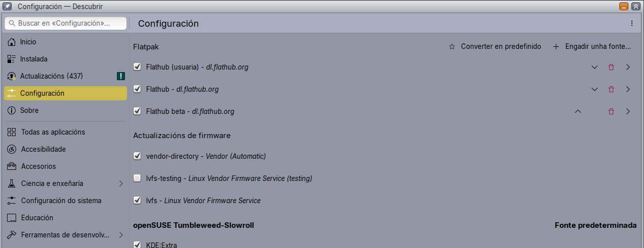Focus the Buscar en «Configuración» search field
Screen dimensions: 644x248
pos(65,23)
